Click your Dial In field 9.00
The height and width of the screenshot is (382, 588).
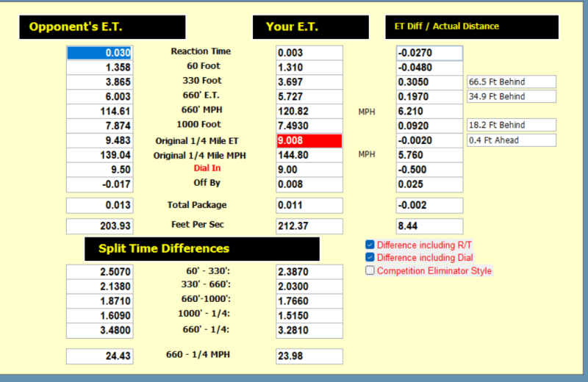pos(309,170)
